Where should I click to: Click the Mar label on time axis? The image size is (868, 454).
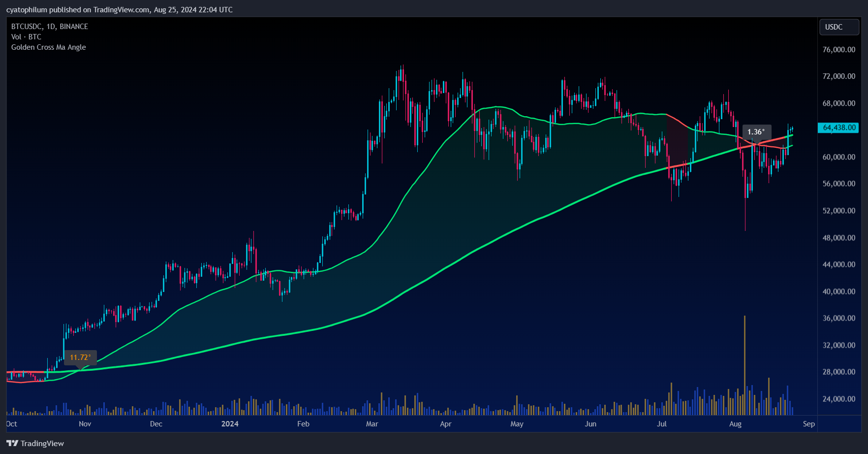372,424
